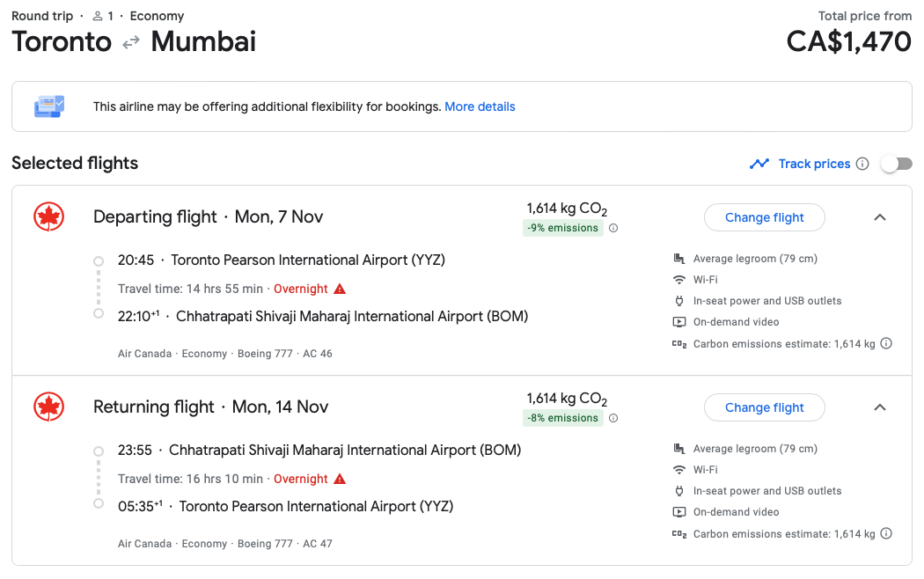Click departing flight emissions info icon

pos(613,228)
